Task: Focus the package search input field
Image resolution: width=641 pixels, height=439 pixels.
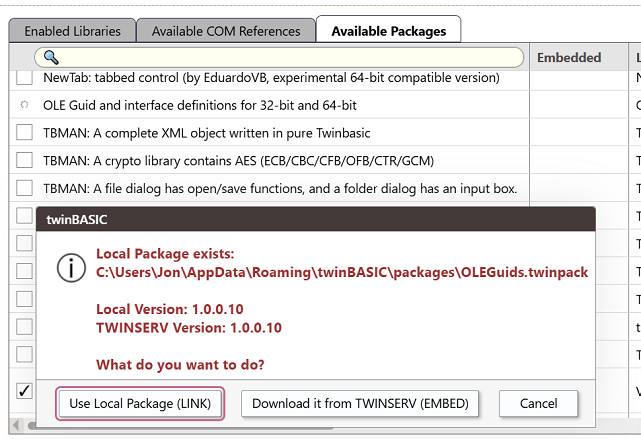Action: coord(279,58)
